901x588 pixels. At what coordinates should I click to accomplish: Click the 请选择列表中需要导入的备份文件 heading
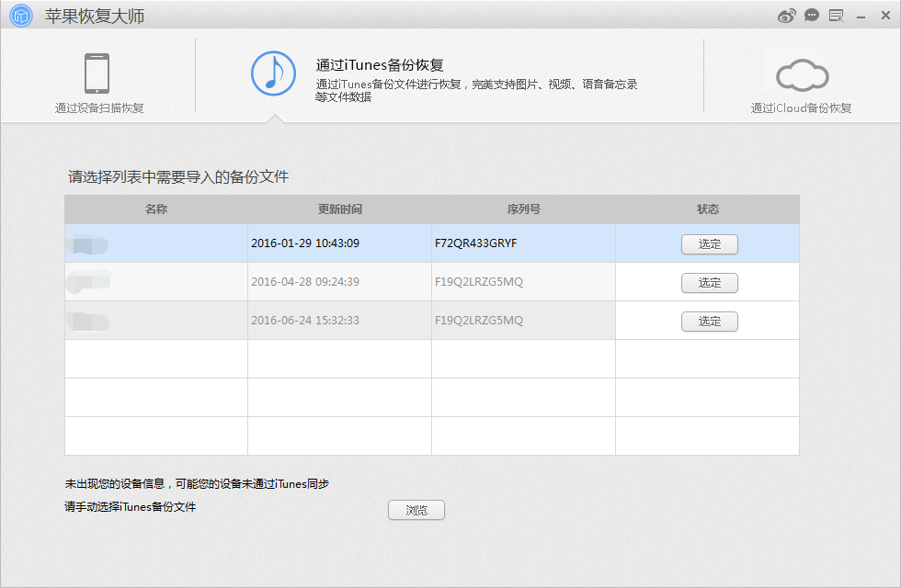(x=178, y=176)
